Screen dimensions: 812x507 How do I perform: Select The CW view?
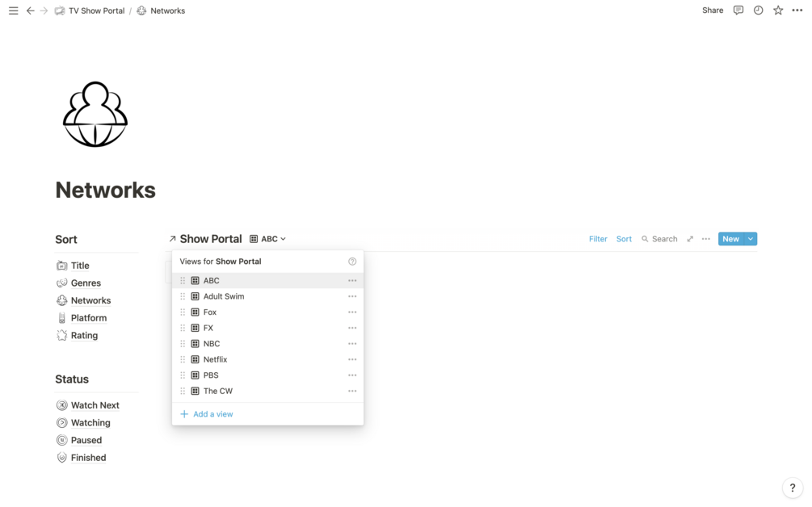(267, 391)
